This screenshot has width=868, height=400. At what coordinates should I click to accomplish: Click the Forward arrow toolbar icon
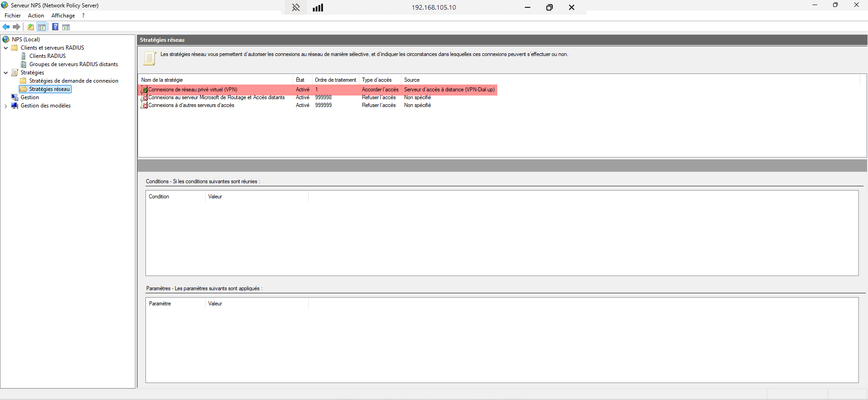tap(17, 27)
